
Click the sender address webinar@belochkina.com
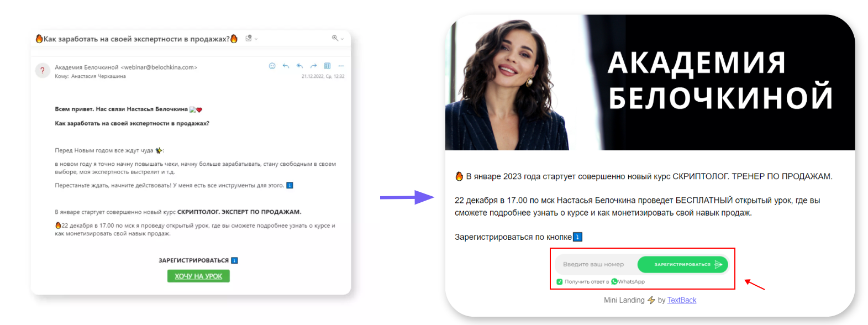click(159, 67)
